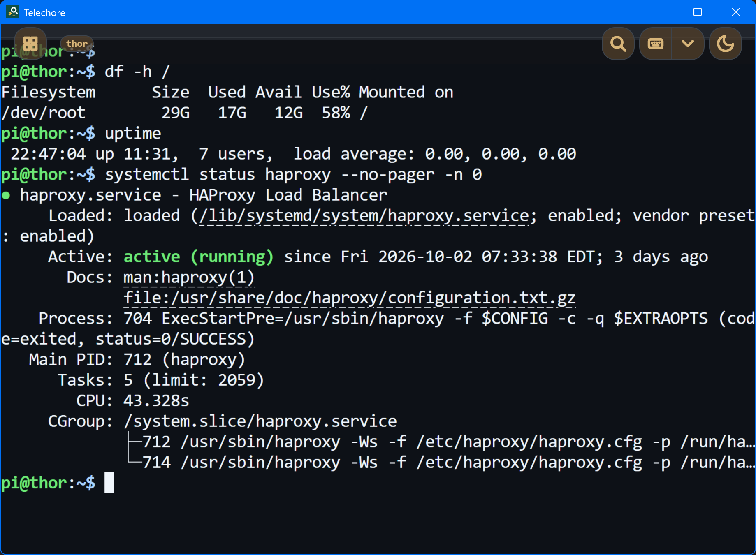Click the terminal cursor at the last prompt
Image resolution: width=756 pixels, height=555 pixels.
click(109, 483)
